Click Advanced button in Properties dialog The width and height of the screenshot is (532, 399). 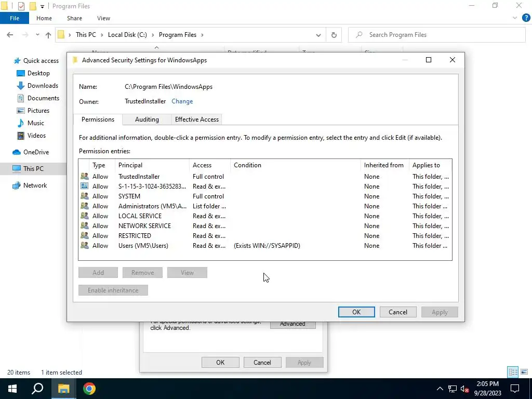tap(293, 325)
